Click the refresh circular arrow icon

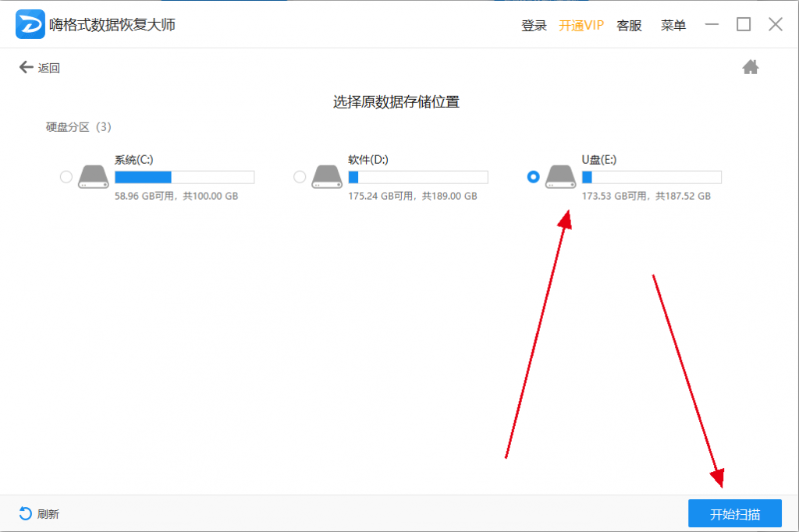point(25,513)
